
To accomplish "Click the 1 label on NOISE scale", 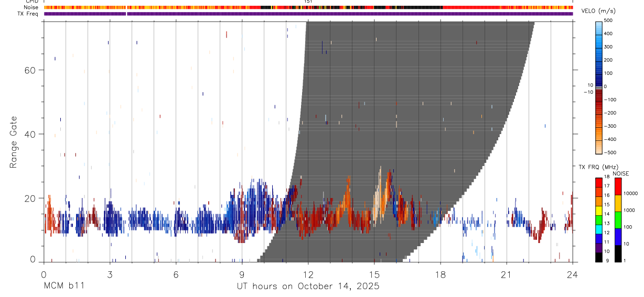I will [625, 260].
